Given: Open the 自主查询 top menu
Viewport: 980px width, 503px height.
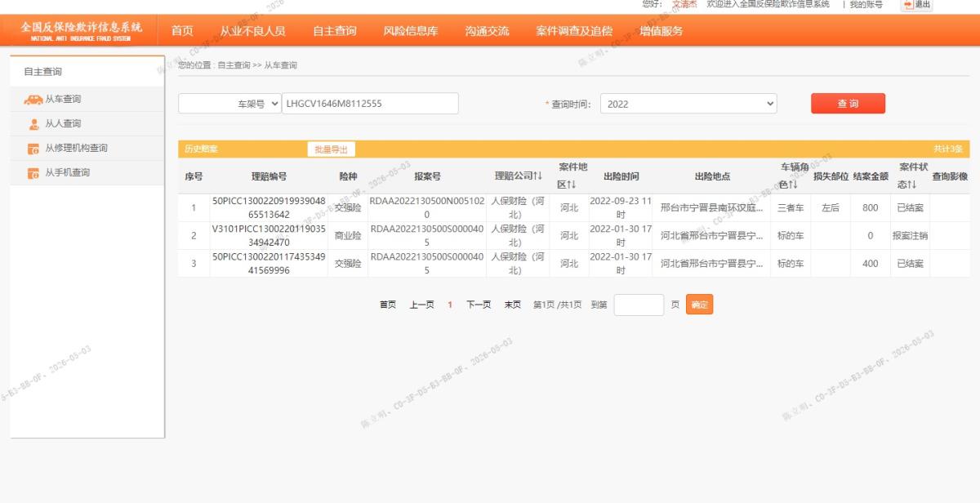Looking at the screenshot, I should [334, 31].
